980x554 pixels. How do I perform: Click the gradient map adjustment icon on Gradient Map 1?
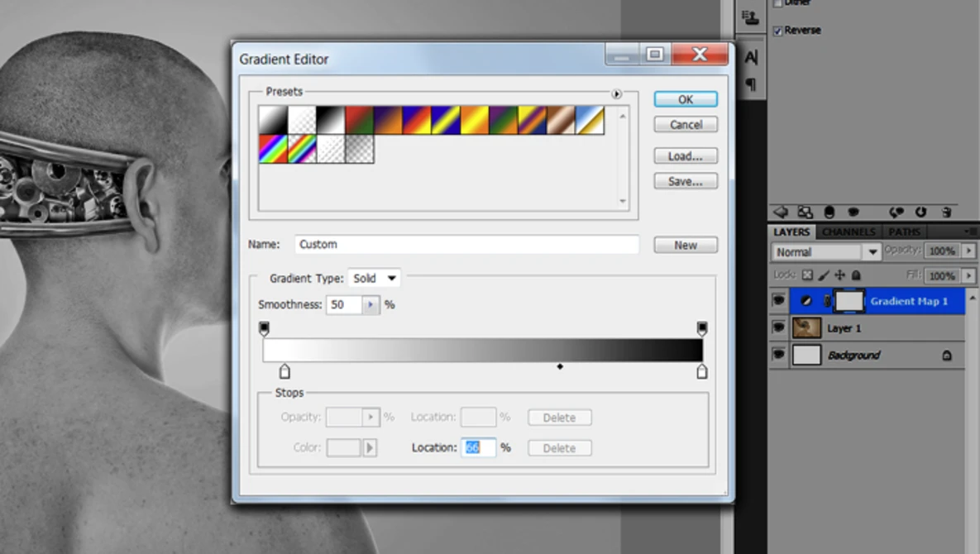tap(806, 301)
